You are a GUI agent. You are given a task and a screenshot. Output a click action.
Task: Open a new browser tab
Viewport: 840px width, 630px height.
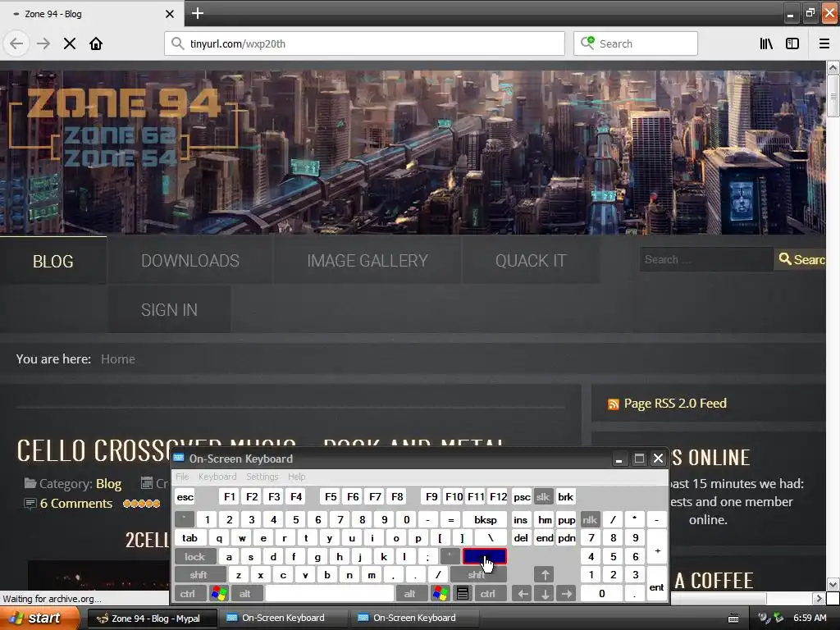[x=197, y=13]
